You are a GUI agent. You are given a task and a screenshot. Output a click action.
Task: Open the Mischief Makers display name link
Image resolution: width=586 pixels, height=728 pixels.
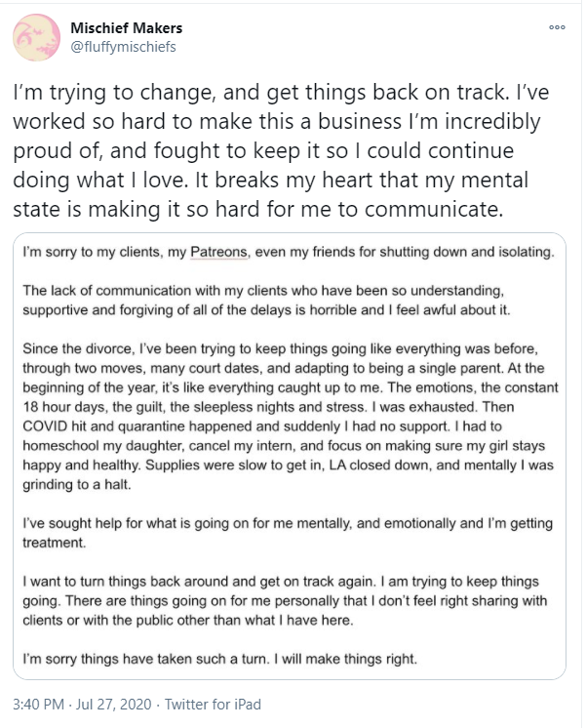pos(127,28)
